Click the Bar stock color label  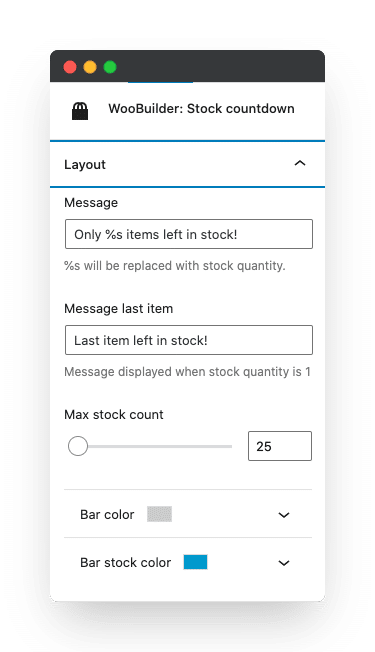click(126, 562)
